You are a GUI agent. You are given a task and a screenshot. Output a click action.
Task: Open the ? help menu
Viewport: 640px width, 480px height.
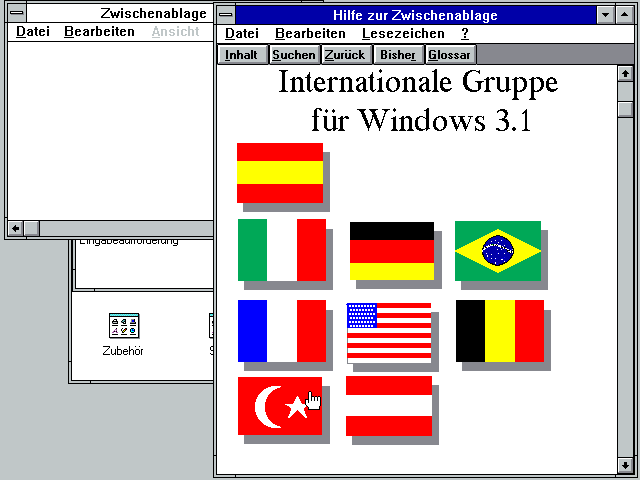(465, 33)
